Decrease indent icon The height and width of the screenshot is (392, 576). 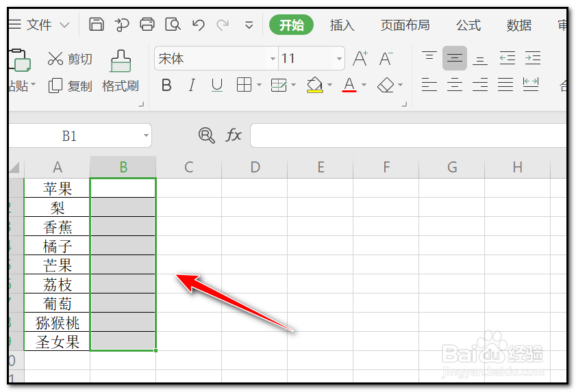[507, 58]
